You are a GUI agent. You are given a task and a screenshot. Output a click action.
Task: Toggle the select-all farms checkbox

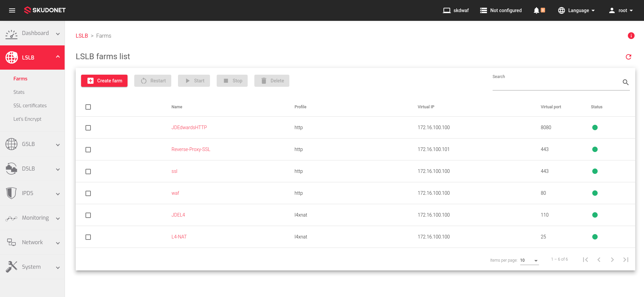(x=88, y=107)
